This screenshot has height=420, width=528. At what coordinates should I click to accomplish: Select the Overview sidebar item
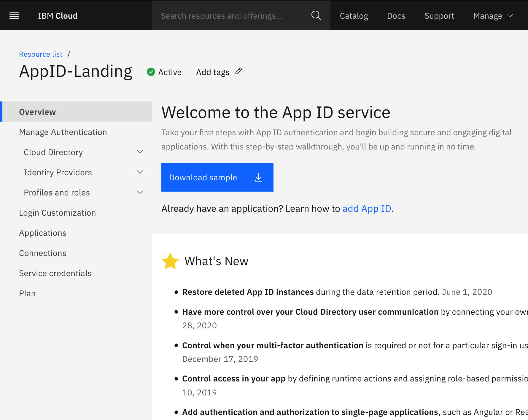tap(76, 112)
